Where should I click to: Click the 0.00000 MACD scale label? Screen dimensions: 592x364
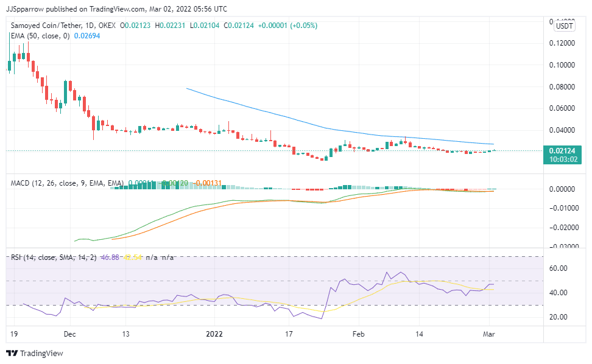[x=562, y=189]
